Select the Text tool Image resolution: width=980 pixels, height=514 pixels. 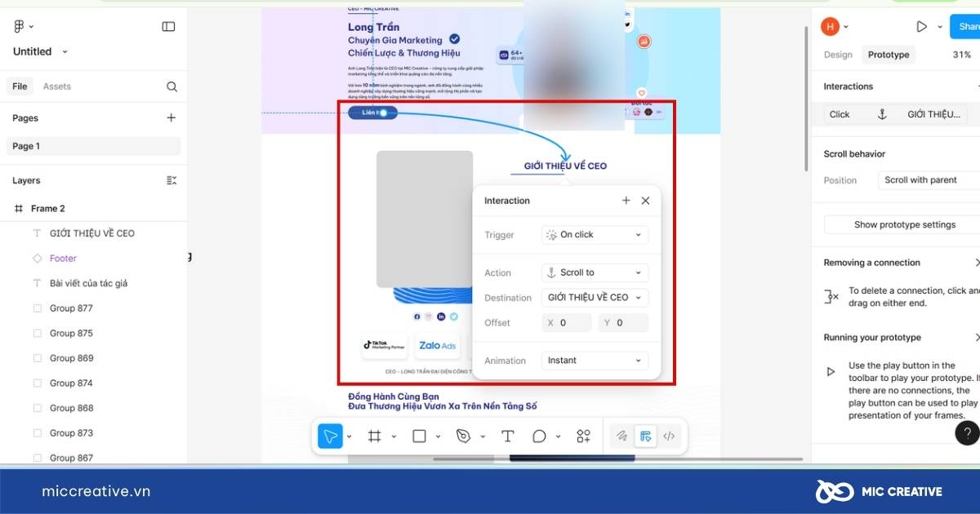pos(507,436)
